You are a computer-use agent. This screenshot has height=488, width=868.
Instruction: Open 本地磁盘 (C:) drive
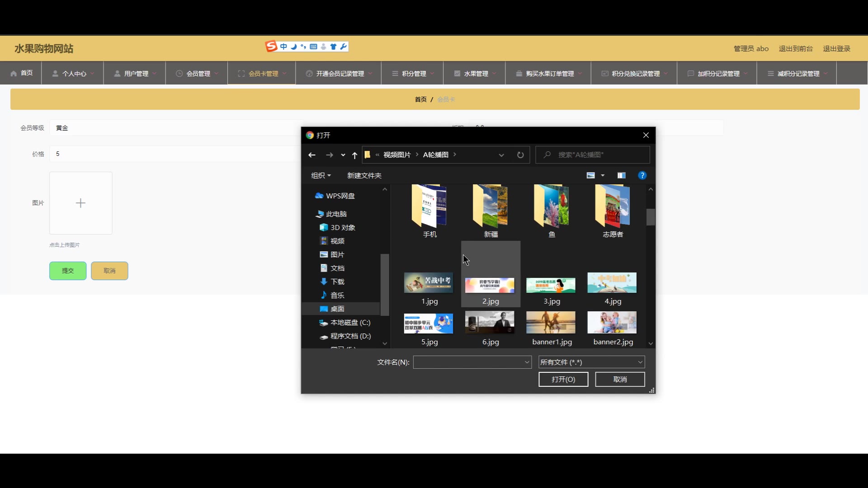(x=345, y=322)
